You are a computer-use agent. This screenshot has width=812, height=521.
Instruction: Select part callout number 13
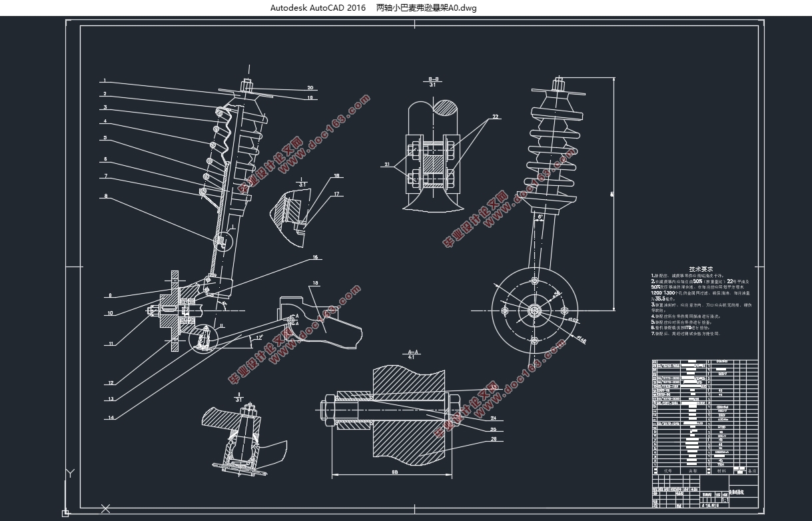[111, 399]
